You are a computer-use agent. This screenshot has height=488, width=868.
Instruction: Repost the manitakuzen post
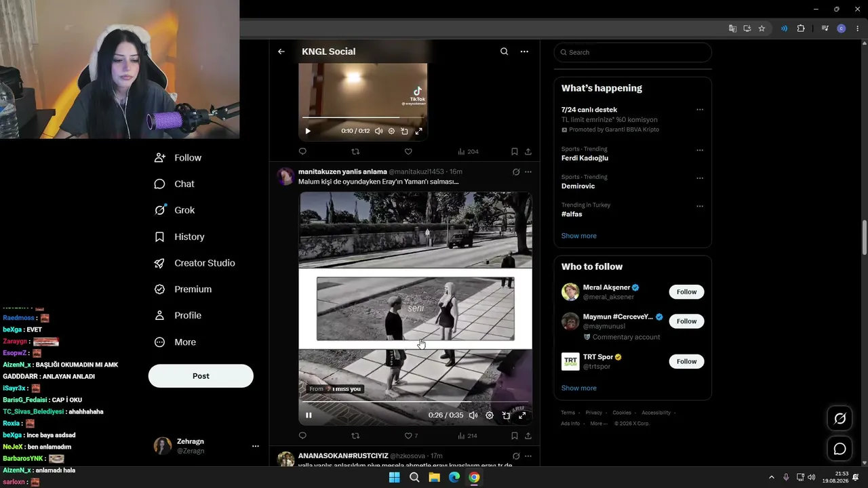pyautogui.click(x=355, y=436)
